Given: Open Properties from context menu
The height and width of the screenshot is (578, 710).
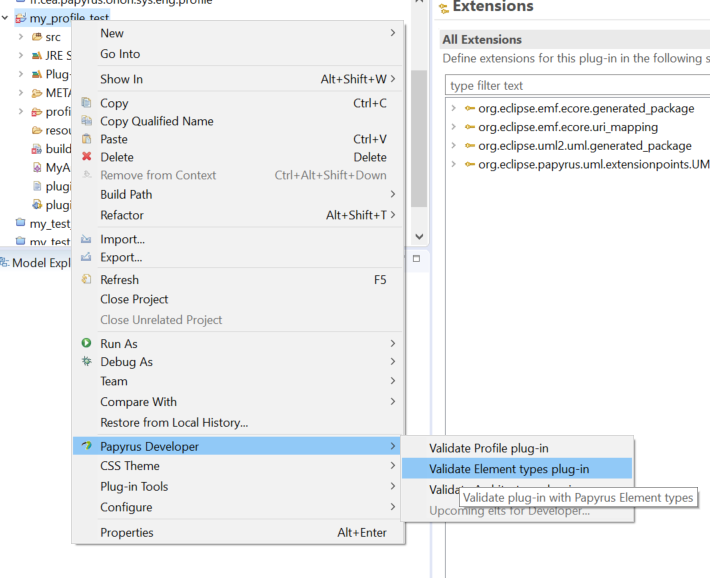Looking at the screenshot, I should (238, 533).
